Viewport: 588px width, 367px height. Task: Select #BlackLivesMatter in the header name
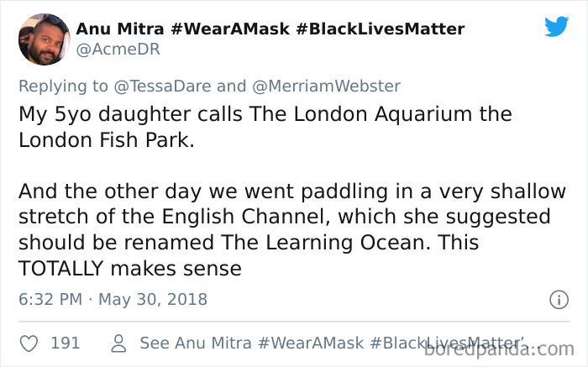click(380, 29)
